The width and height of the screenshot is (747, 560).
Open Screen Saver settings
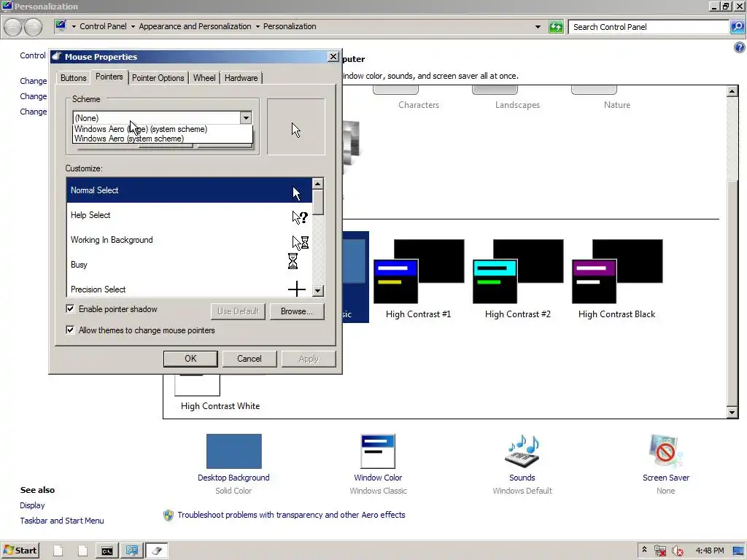[x=666, y=464]
